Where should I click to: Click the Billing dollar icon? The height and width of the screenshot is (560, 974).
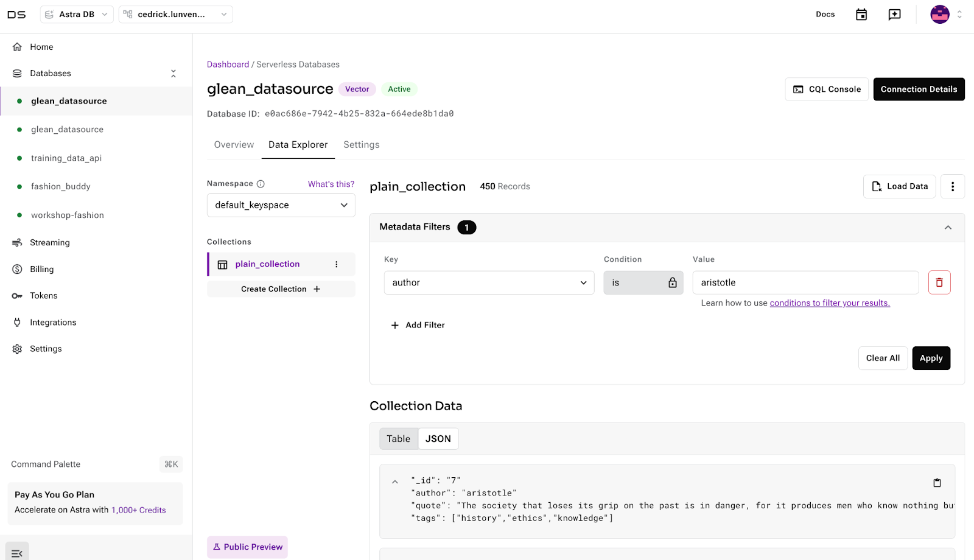coord(17,269)
